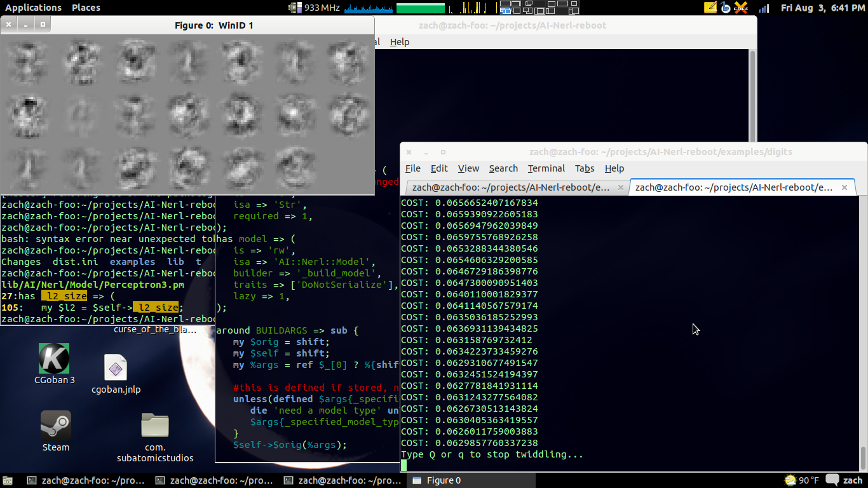Open the File menu of digits terminal

(x=413, y=168)
